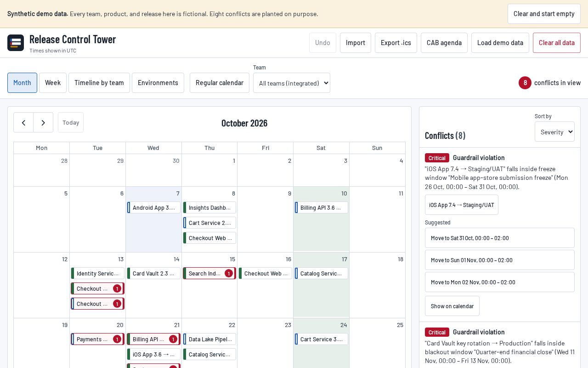The height and width of the screenshot is (368, 588).
Task: Click the Release Control Tower logo icon
Action: tap(16, 43)
